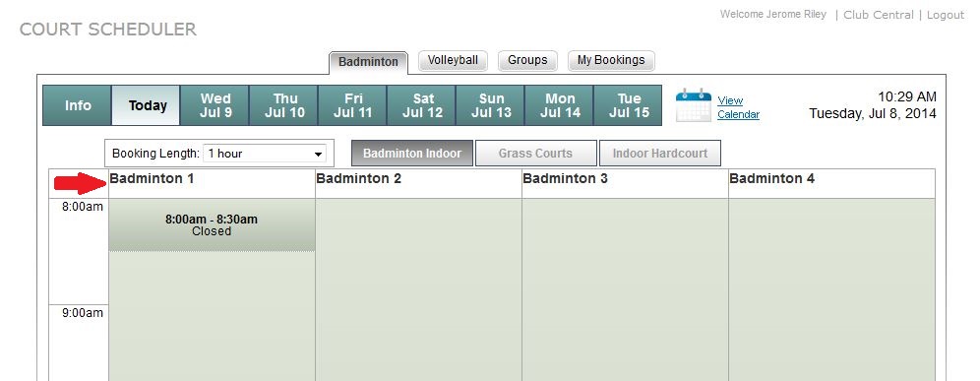
Task: Click the Logout link
Action: pos(945,15)
